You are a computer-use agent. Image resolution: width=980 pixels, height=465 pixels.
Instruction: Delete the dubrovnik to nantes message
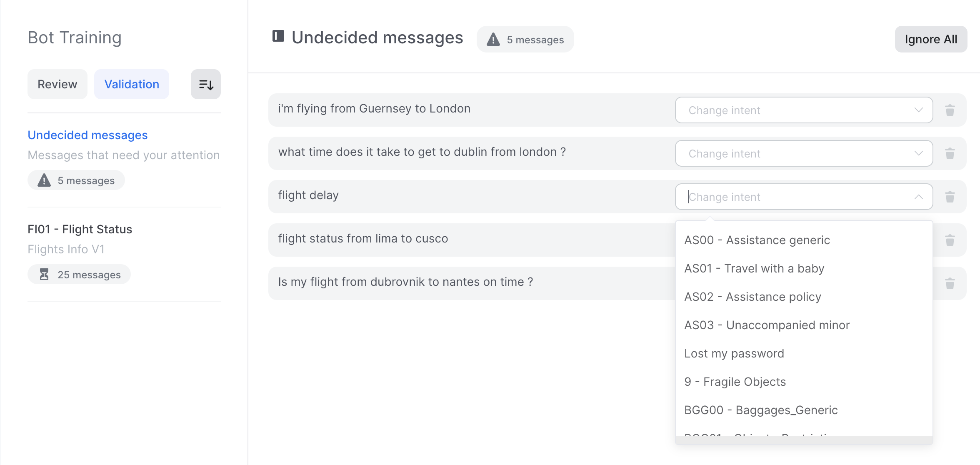950,284
